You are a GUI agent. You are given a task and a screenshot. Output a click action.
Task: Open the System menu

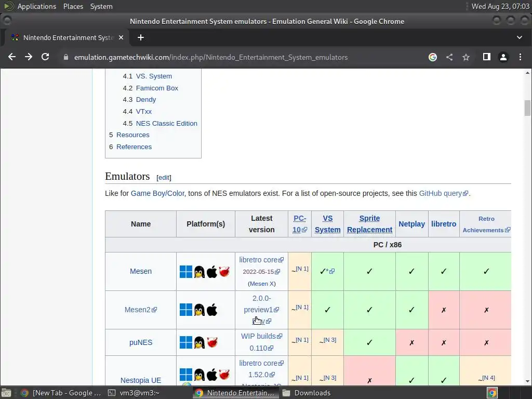(101, 6)
